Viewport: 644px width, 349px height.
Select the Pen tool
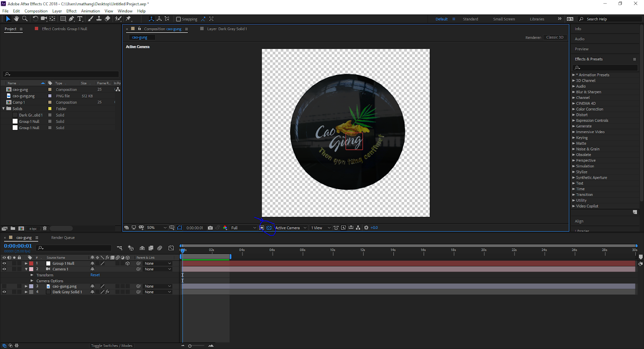coord(71,19)
